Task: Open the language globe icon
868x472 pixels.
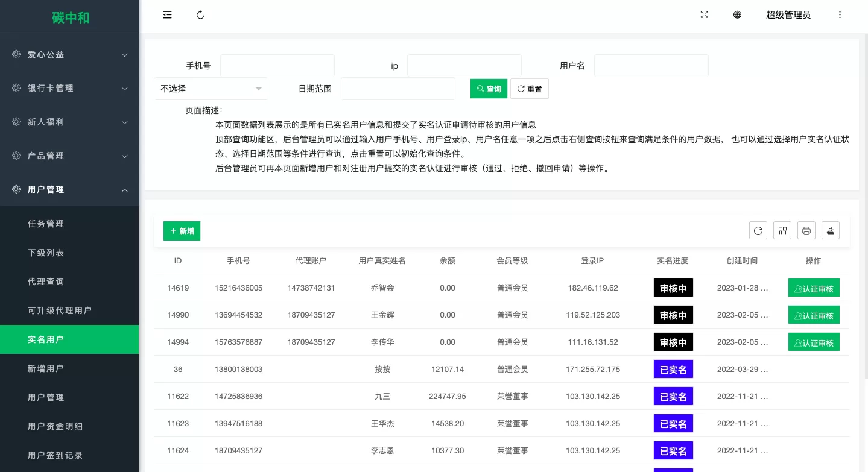Action: 737,15
